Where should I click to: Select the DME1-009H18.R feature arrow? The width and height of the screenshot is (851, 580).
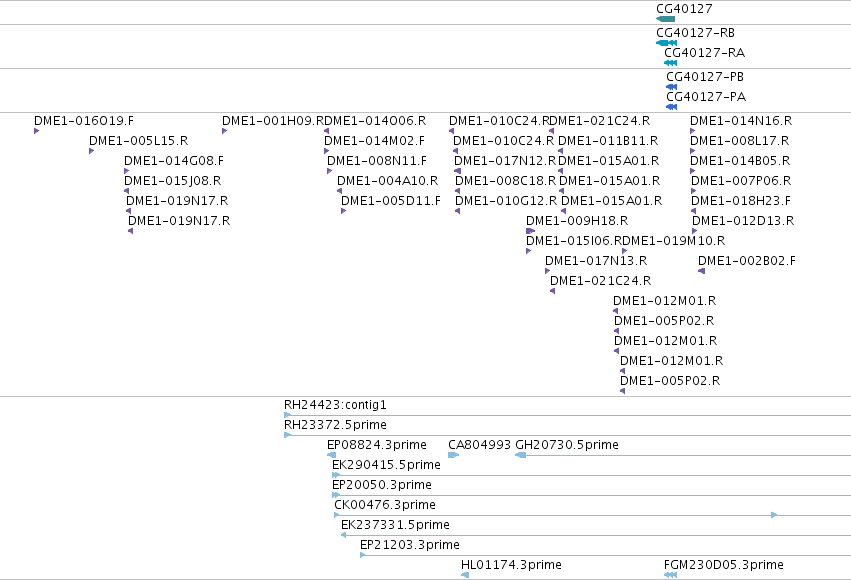click(530, 231)
